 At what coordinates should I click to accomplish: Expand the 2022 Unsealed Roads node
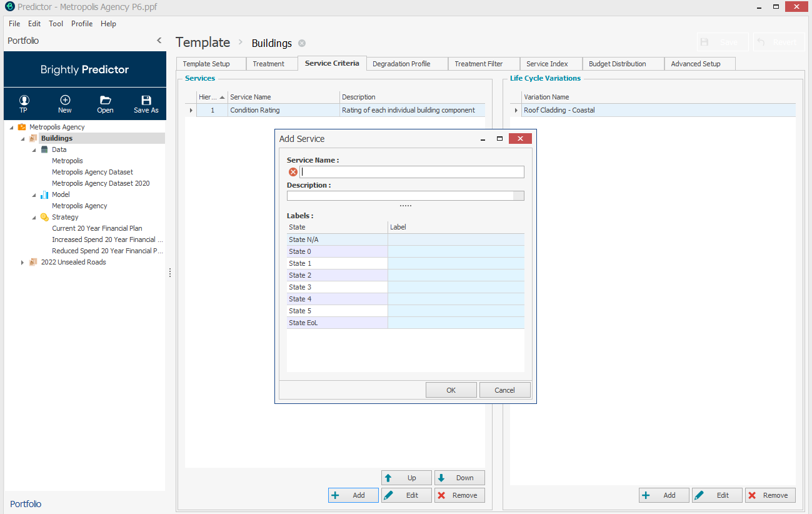23,262
